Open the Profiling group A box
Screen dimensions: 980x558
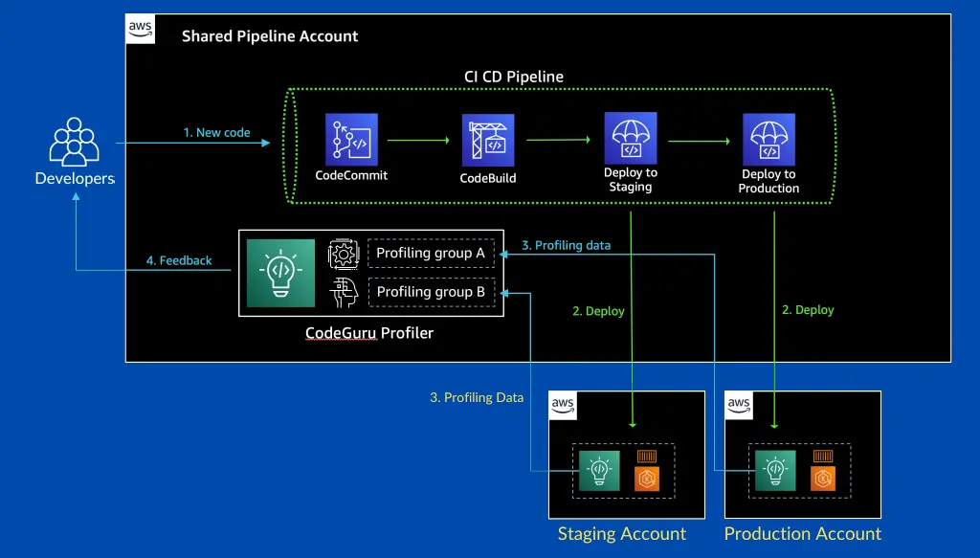click(431, 253)
